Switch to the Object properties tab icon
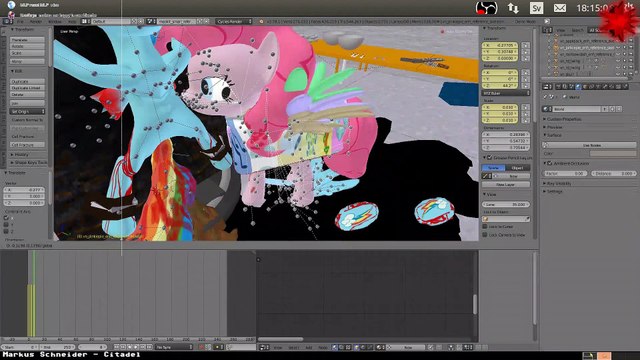The image size is (640, 360). coord(585,87)
